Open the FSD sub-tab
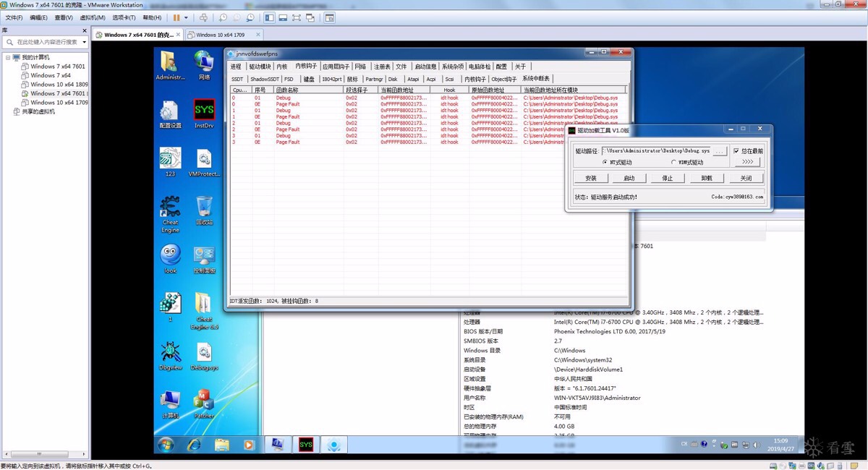This screenshot has height=470, width=868. coord(289,79)
